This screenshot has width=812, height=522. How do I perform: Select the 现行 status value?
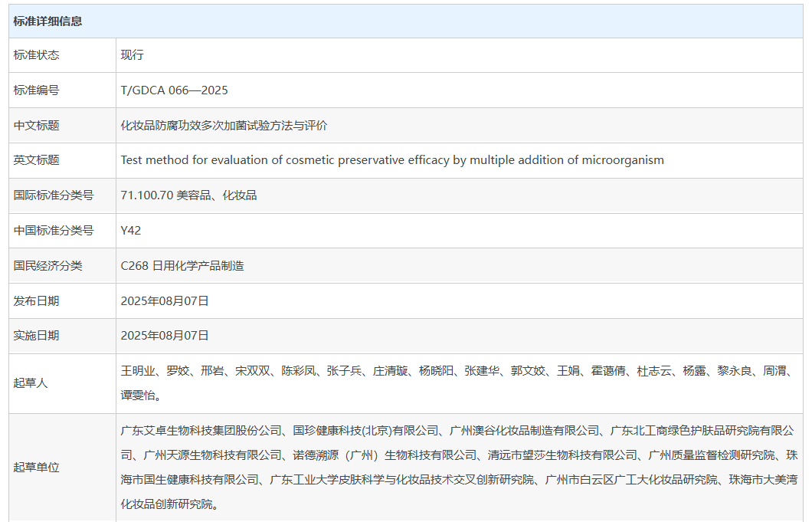(132, 55)
